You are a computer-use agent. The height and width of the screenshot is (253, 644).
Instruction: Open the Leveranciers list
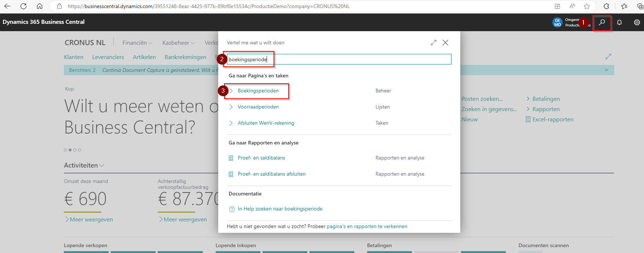(x=108, y=57)
